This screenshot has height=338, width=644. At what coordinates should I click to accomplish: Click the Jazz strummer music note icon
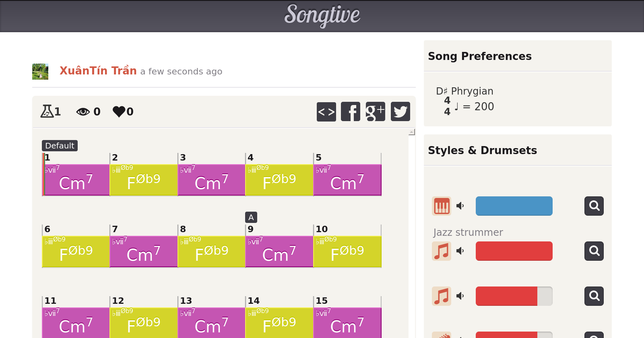point(442,251)
